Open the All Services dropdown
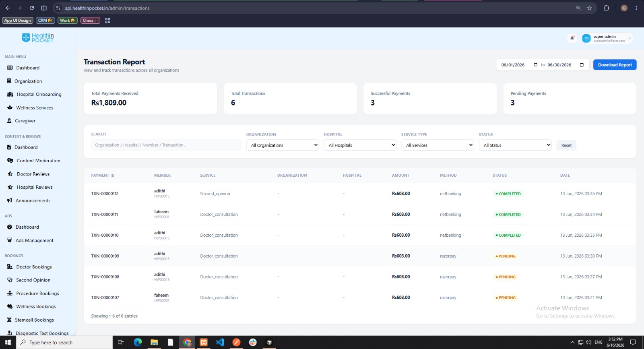 pyautogui.click(x=438, y=145)
